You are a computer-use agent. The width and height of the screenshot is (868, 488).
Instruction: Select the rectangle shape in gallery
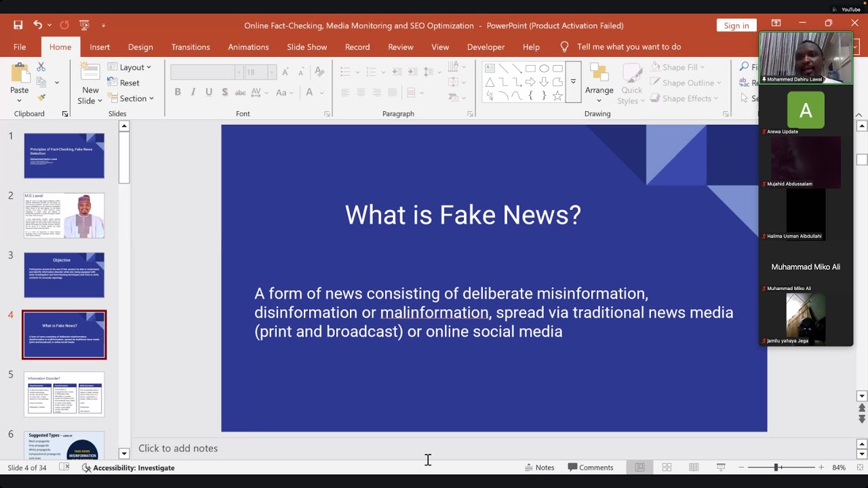click(x=530, y=68)
